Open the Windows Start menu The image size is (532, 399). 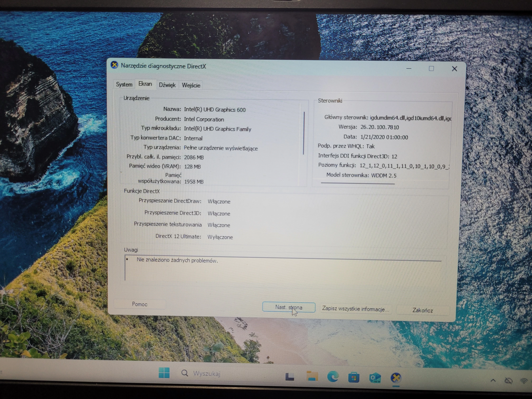pyautogui.click(x=164, y=373)
